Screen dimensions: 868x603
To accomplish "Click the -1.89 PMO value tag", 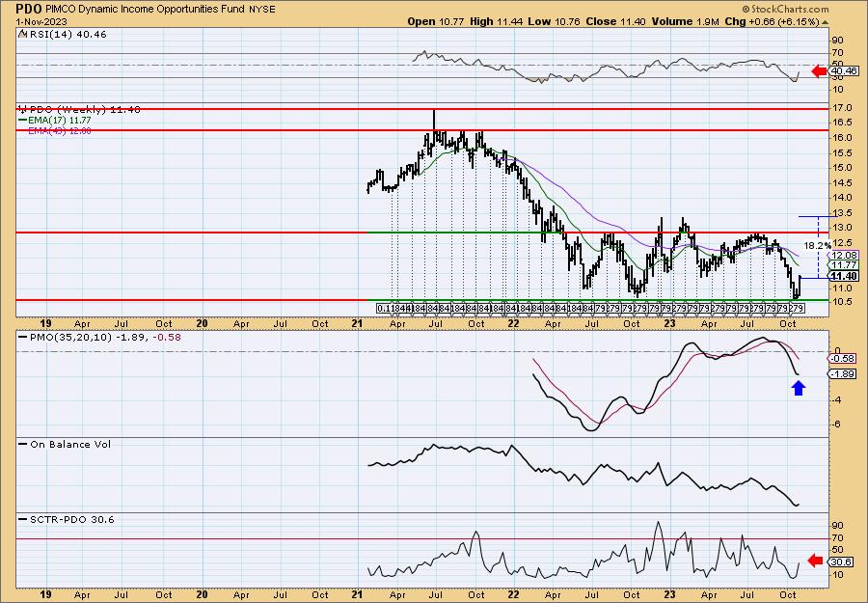I will coord(844,374).
